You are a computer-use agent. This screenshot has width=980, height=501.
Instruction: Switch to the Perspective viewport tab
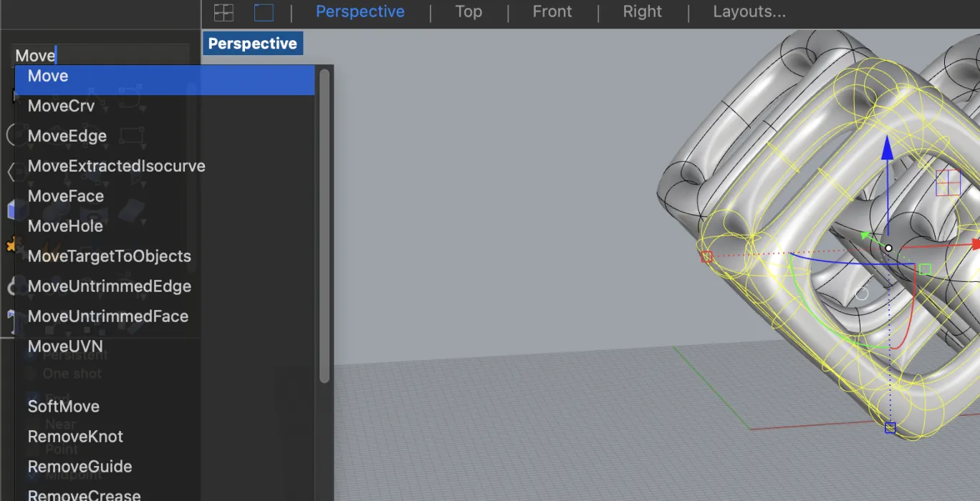(360, 12)
